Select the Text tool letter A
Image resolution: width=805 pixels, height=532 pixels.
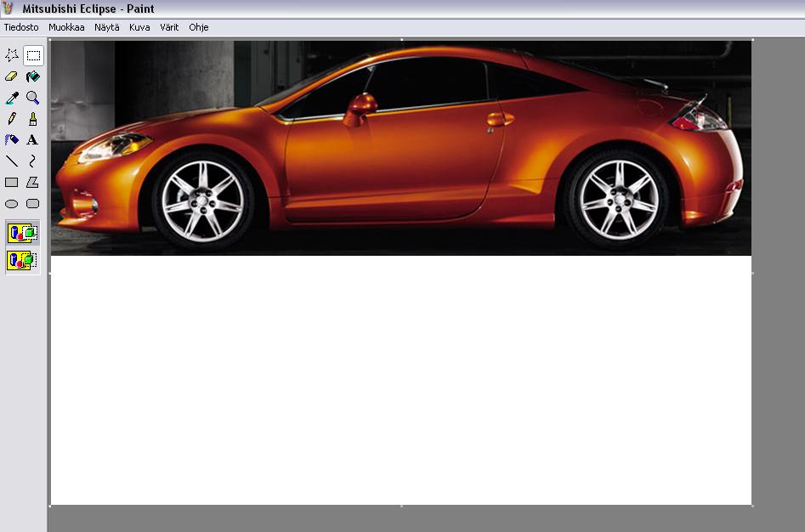33,139
